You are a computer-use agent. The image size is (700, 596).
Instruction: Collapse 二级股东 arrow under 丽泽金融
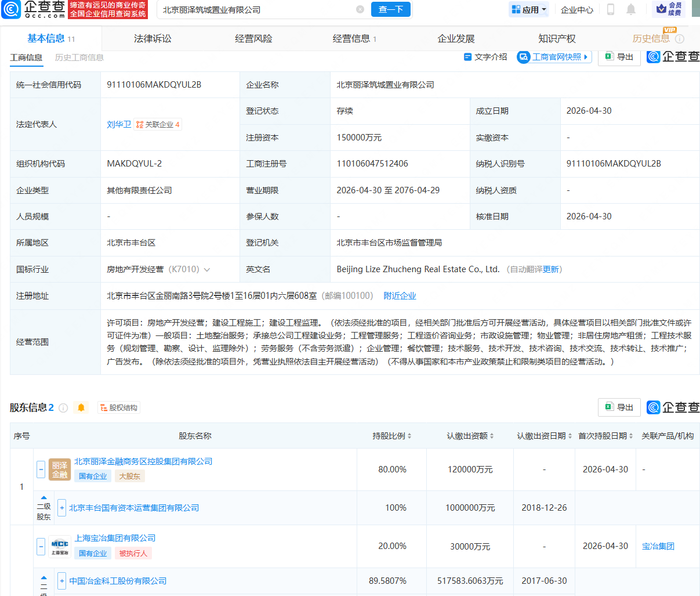pyautogui.click(x=43, y=498)
